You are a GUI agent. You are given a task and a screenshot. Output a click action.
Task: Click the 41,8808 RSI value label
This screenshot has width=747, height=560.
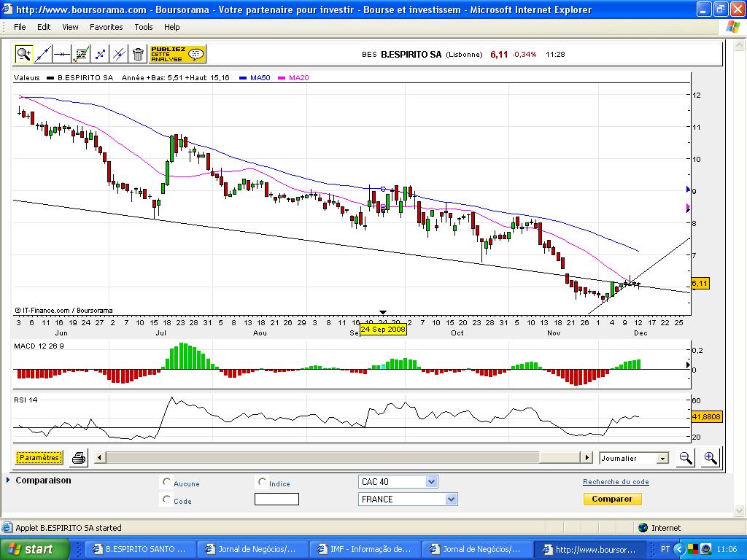(706, 416)
